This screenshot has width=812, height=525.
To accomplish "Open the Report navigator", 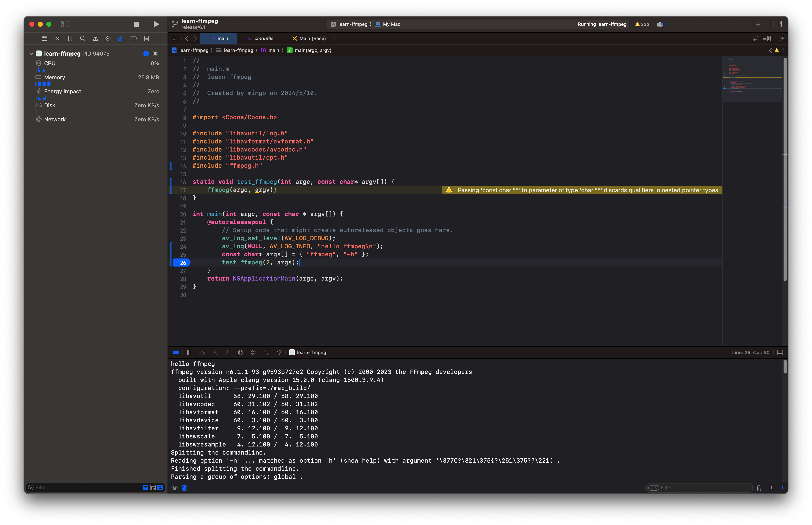I will click(x=147, y=39).
